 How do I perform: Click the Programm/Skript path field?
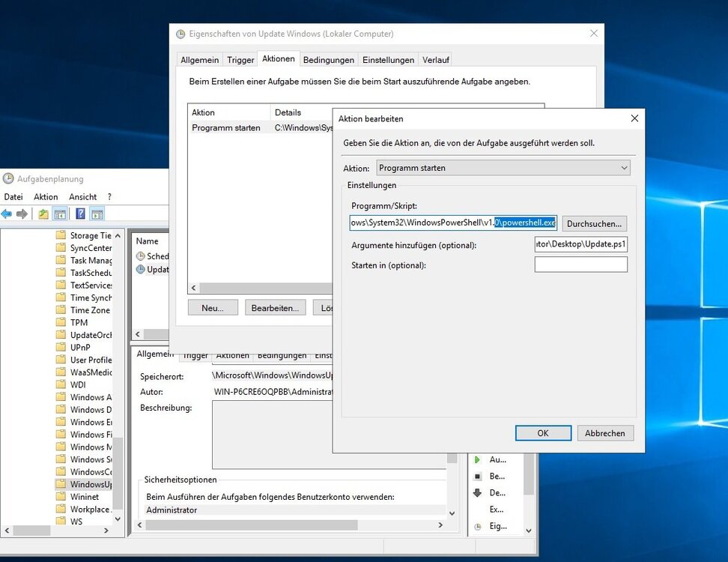click(x=453, y=223)
